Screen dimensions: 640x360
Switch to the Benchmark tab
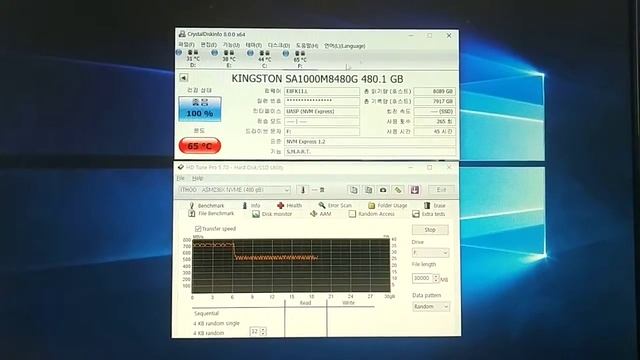207,205
